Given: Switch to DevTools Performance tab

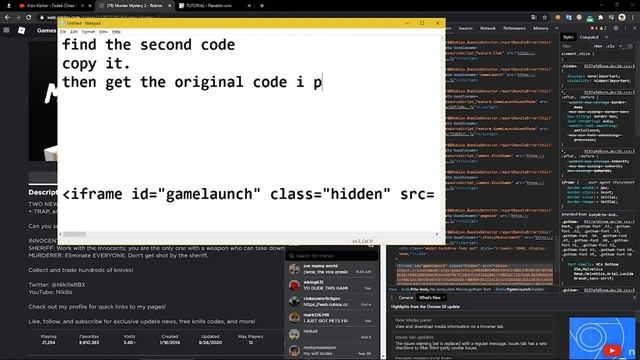Looking at the screenshot, I should click(514, 28).
